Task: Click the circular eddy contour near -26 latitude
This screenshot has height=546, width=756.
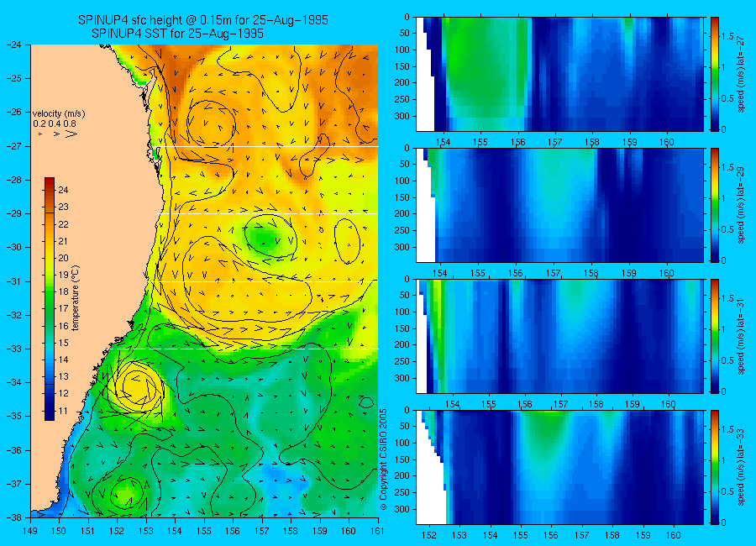Action: pos(211,123)
